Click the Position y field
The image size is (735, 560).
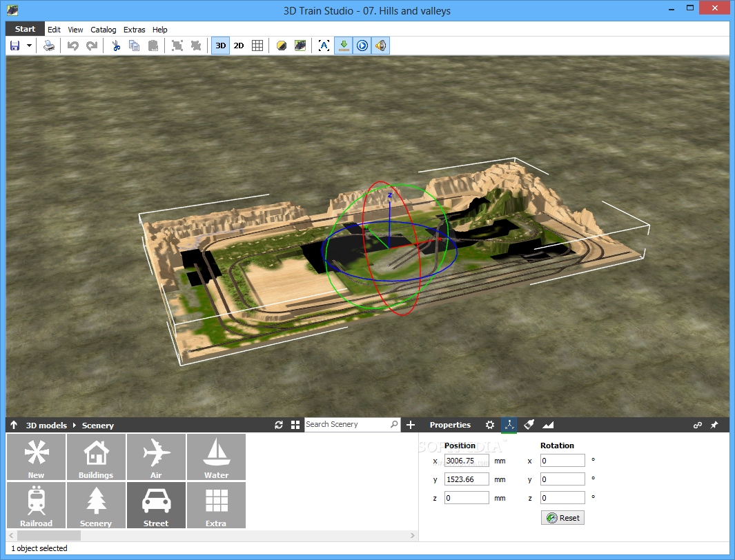point(467,479)
